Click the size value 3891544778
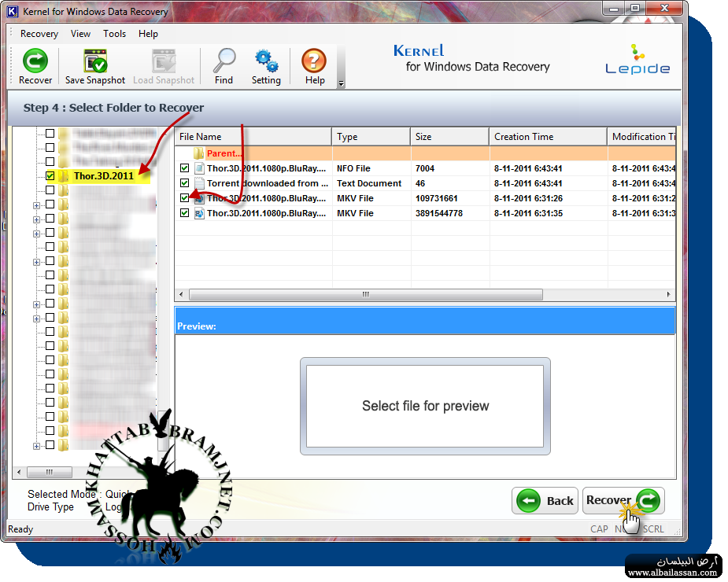Viewport: 728px width, 582px height. coord(438,213)
